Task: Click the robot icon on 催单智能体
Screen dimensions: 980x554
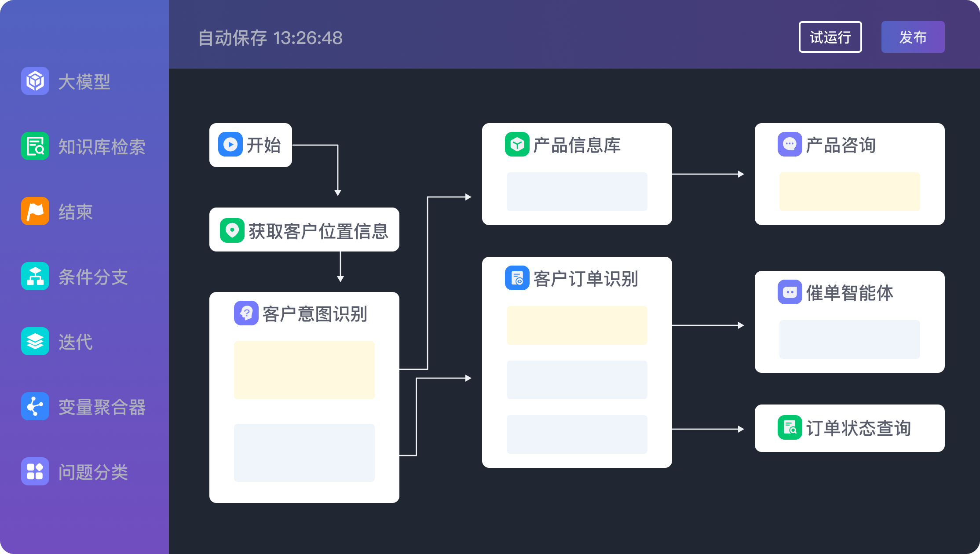Action: (x=790, y=292)
